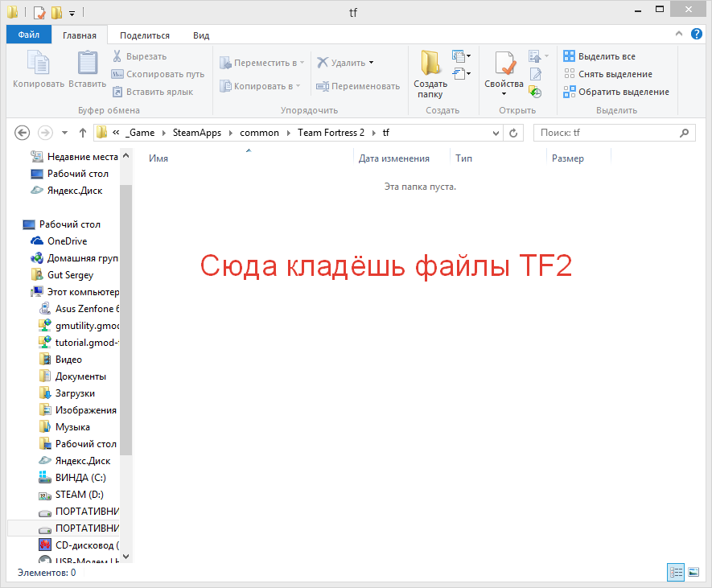The width and height of the screenshot is (712, 588).
Task: Select Домашняя группа in navigation pane
Action: tap(74, 258)
